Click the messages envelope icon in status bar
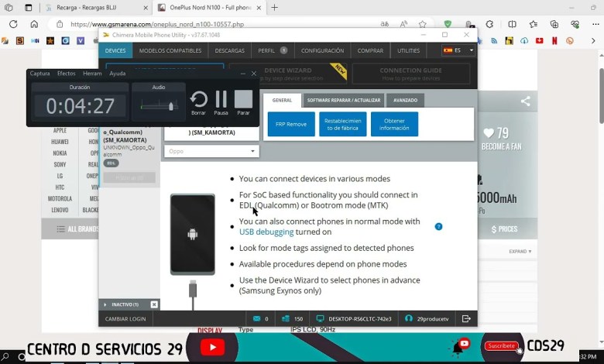The image size is (604, 364). (256, 318)
